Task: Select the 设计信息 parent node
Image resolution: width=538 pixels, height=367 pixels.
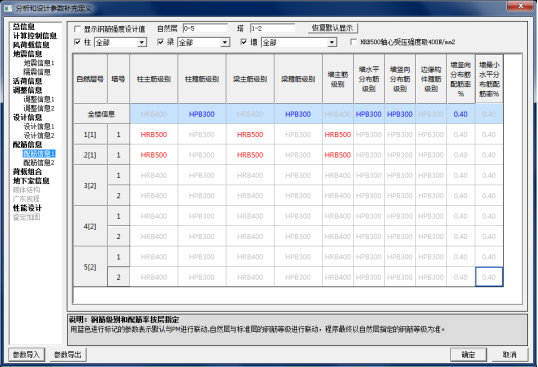Action: pos(27,118)
